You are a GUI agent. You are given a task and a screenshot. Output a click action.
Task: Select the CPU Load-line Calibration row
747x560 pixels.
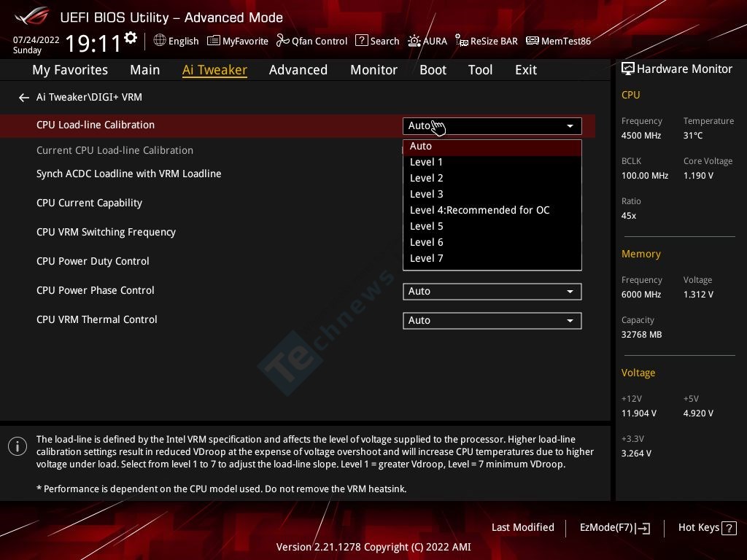point(298,125)
